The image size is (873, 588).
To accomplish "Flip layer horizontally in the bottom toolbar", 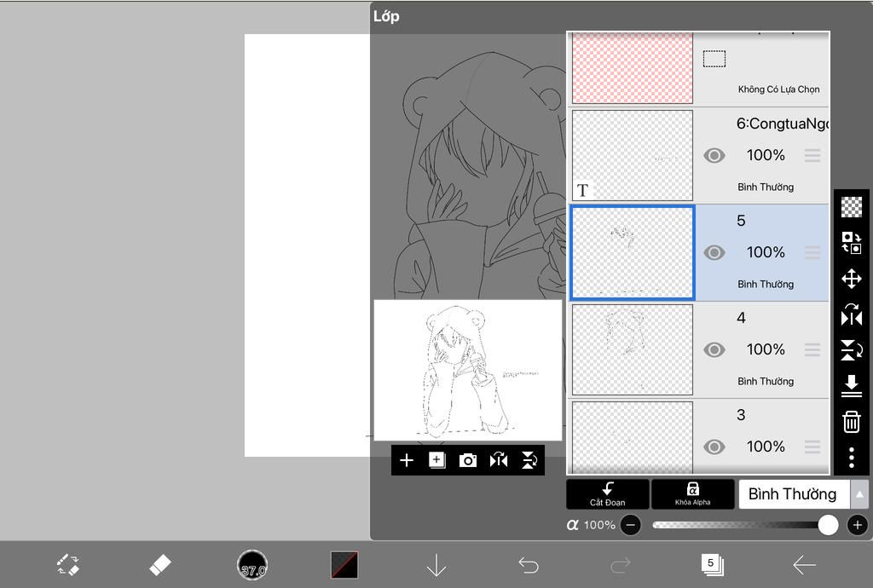I will pos(498,460).
